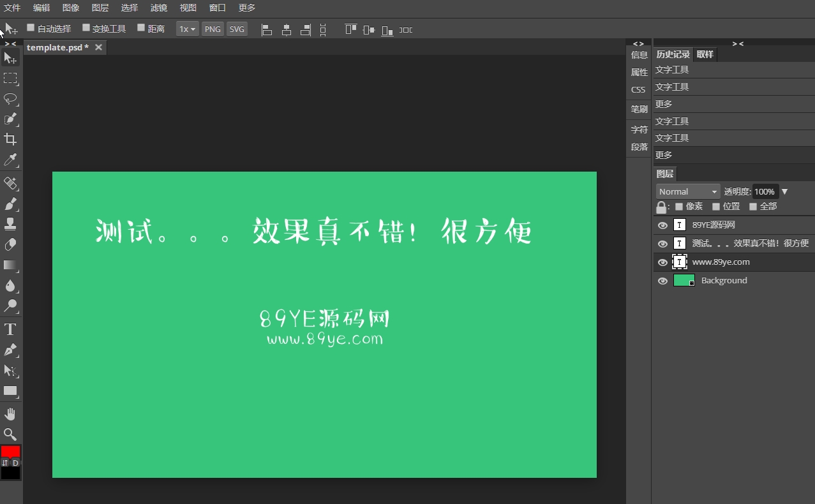This screenshot has height=504, width=815.
Task: Select the Hand tool
Action: click(x=10, y=415)
